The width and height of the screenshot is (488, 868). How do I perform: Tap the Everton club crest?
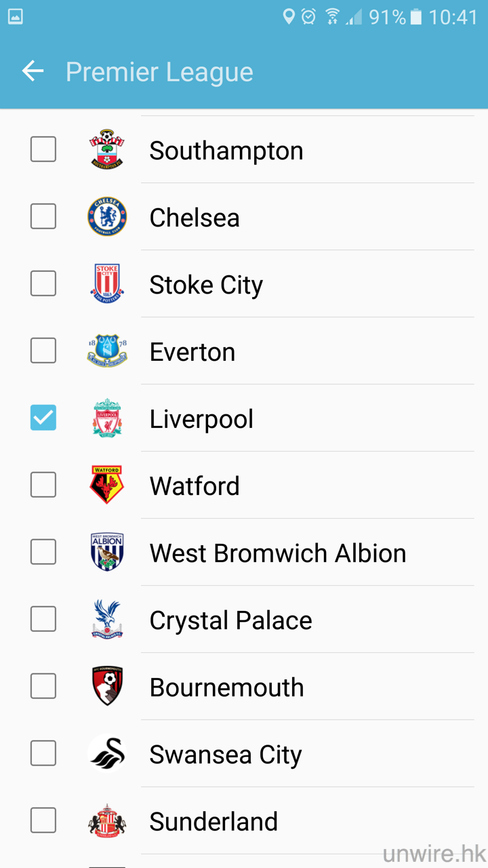click(x=107, y=351)
